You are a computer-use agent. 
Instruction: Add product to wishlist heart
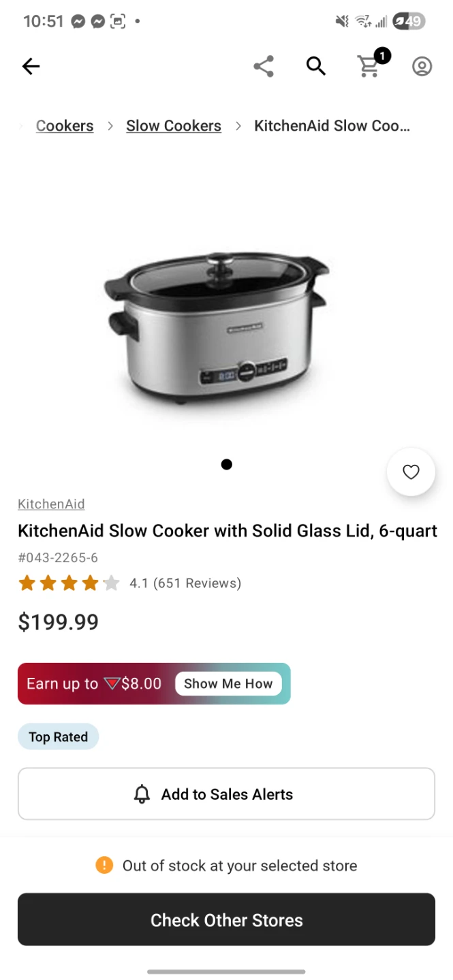tap(411, 472)
